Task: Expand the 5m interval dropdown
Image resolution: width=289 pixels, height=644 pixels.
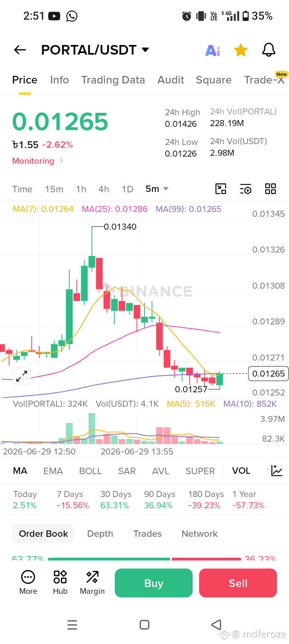Action: [x=157, y=189]
